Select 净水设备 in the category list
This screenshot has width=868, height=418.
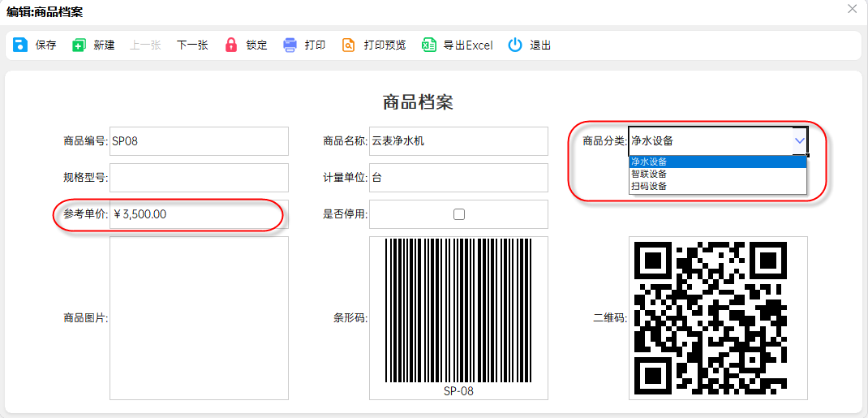point(718,162)
